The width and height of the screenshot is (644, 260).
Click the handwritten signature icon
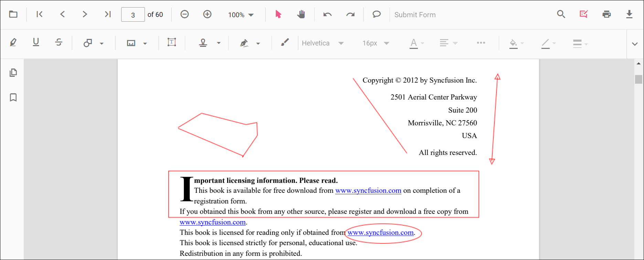pyautogui.click(x=244, y=43)
